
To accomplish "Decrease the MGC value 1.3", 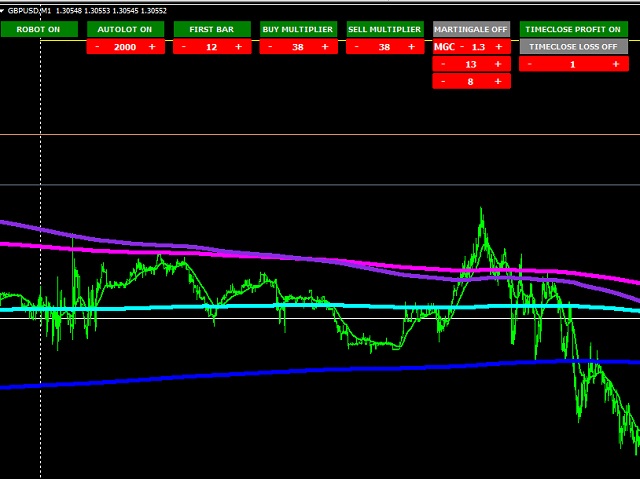I will [462, 47].
